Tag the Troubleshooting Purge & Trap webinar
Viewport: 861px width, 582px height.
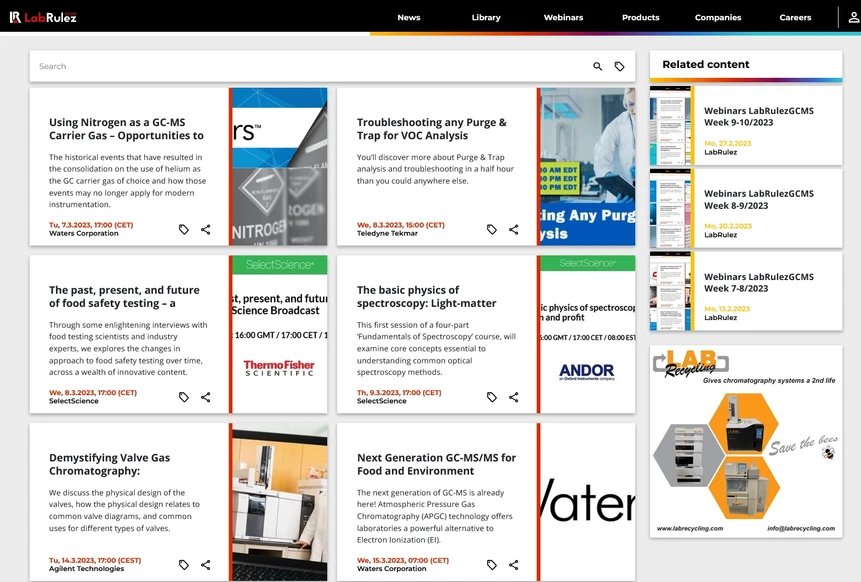[492, 230]
